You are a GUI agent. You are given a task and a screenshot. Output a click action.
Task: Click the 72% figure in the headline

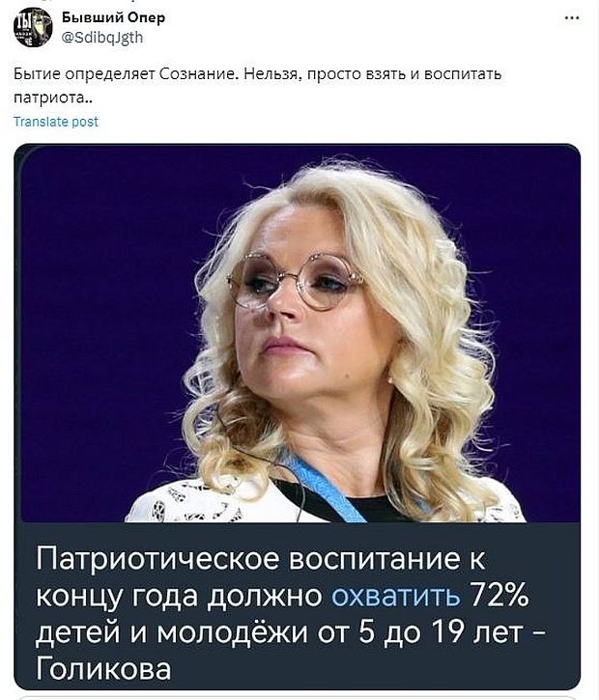click(499, 595)
